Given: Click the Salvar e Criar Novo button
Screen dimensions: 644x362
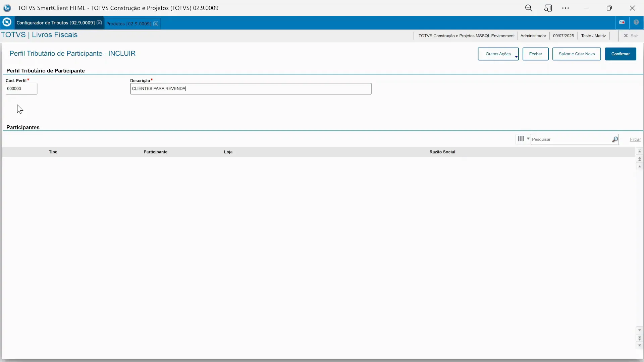Looking at the screenshot, I should click(576, 54).
